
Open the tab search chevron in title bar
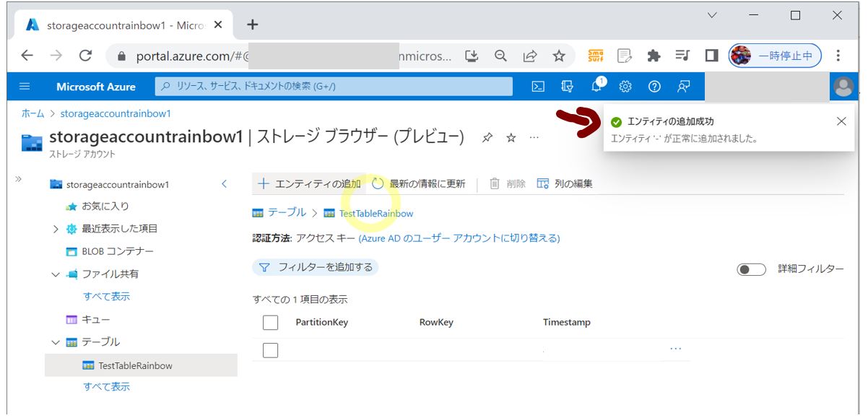[x=712, y=15]
